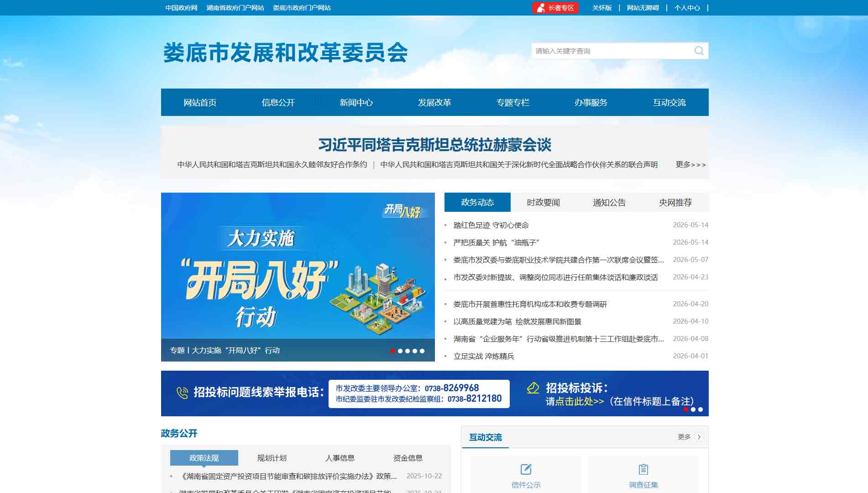Screen dimensions: 868x493
Task: Select the 人事信息 tab
Action: [x=340, y=458]
